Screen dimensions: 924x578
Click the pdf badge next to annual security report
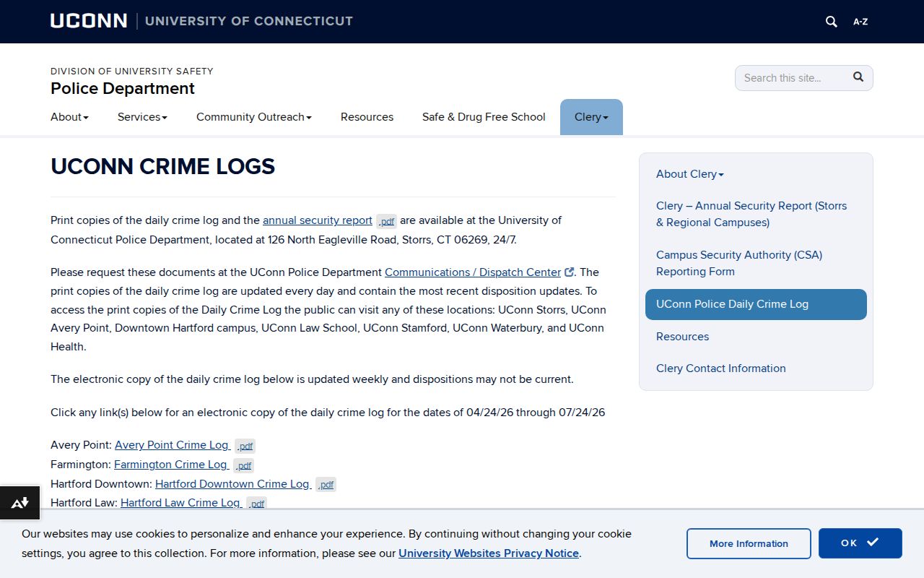point(387,222)
